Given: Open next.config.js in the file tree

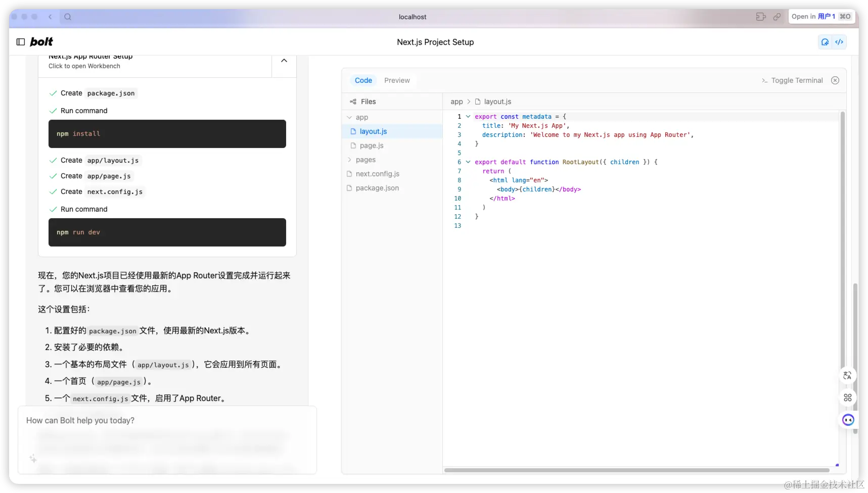Looking at the screenshot, I should (392, 174).
